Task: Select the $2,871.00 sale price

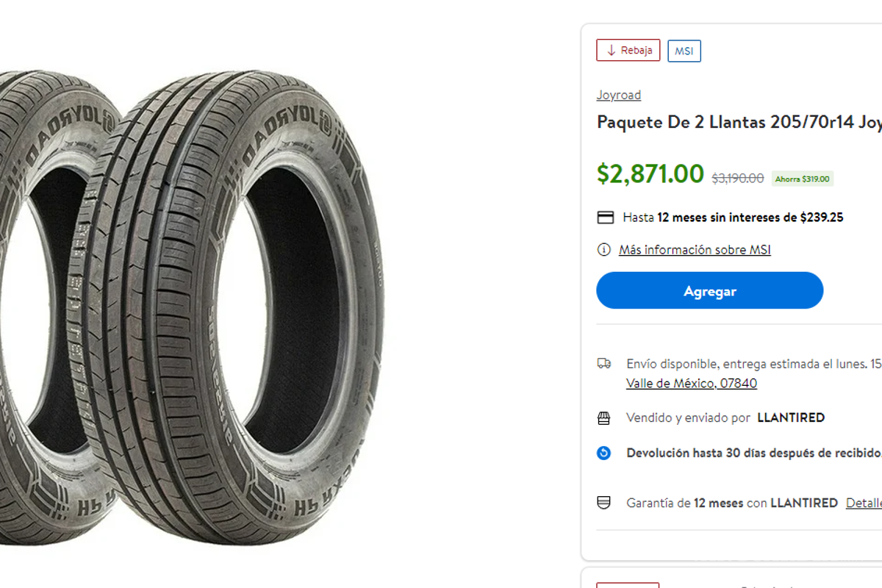Action: pos(650,173)
